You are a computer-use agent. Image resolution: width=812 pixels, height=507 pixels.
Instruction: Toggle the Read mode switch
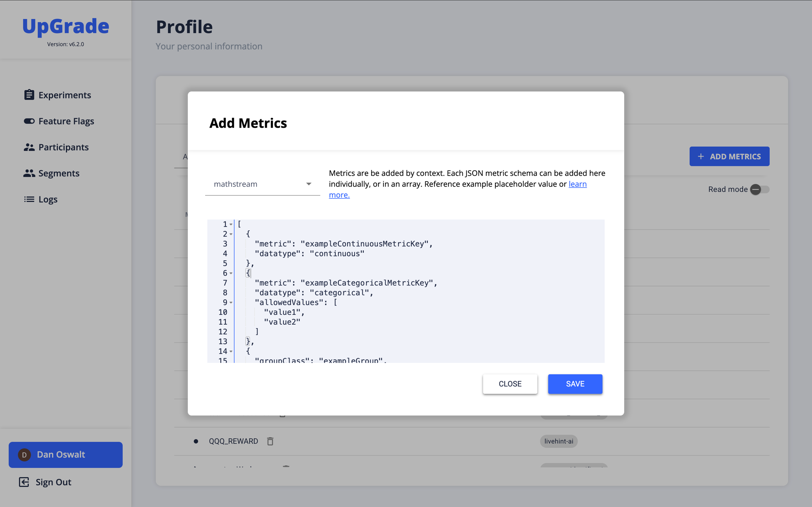(x=759, y=189)
